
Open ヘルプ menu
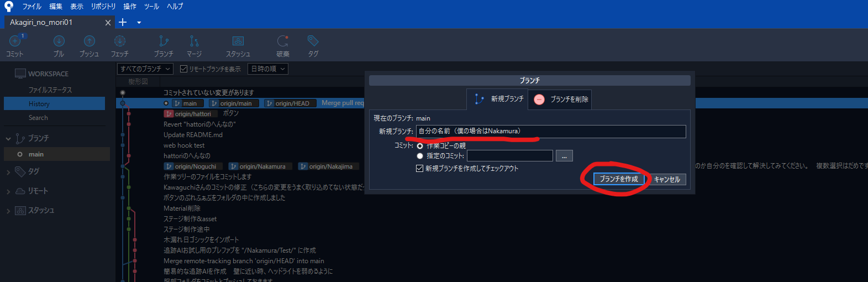tap(175, 6)
